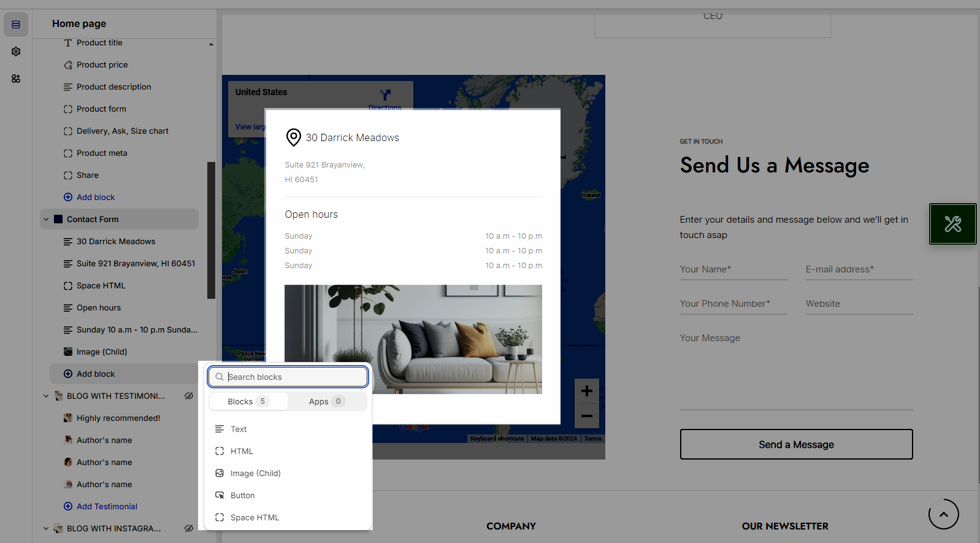
Task: Focus the Your Name field
Action: [x=733, y=270]
